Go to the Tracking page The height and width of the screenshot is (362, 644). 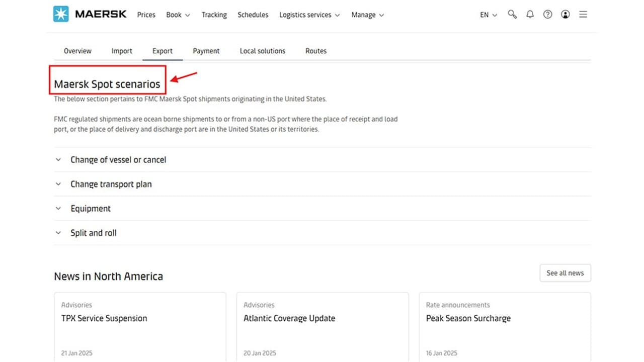tap(214, 15)
